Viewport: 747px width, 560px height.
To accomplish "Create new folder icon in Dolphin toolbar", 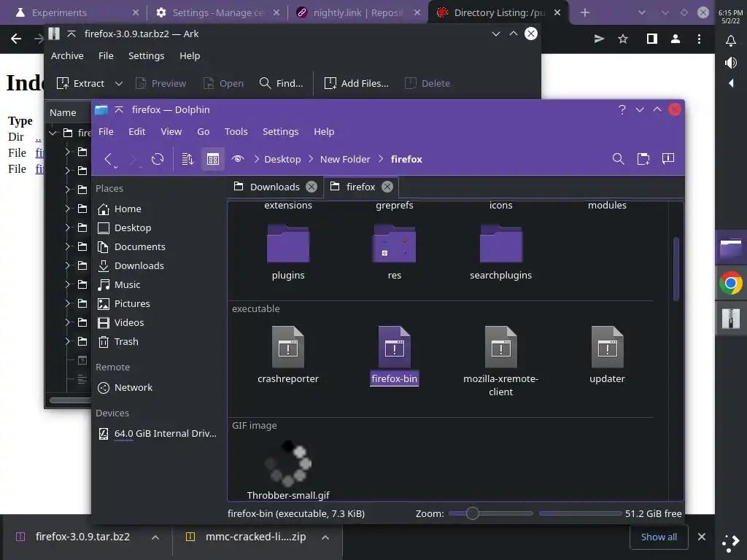I will [x=643, y=159].
